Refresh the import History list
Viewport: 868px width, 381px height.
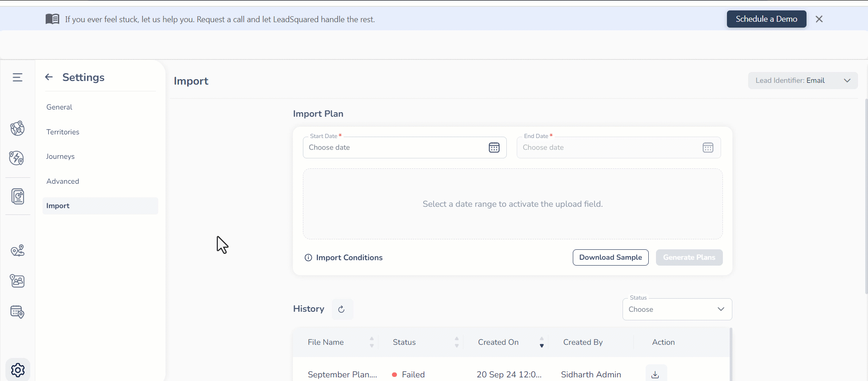point(342,309)
